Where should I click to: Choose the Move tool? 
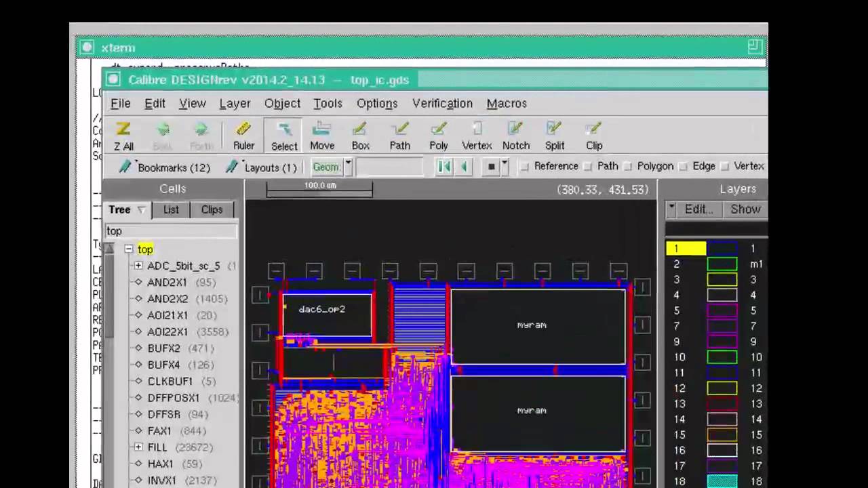(x=322, y=136)
